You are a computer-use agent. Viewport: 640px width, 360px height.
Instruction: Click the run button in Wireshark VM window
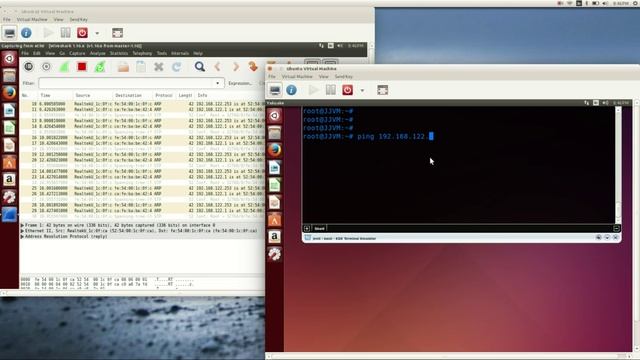[x=48, y=33]
